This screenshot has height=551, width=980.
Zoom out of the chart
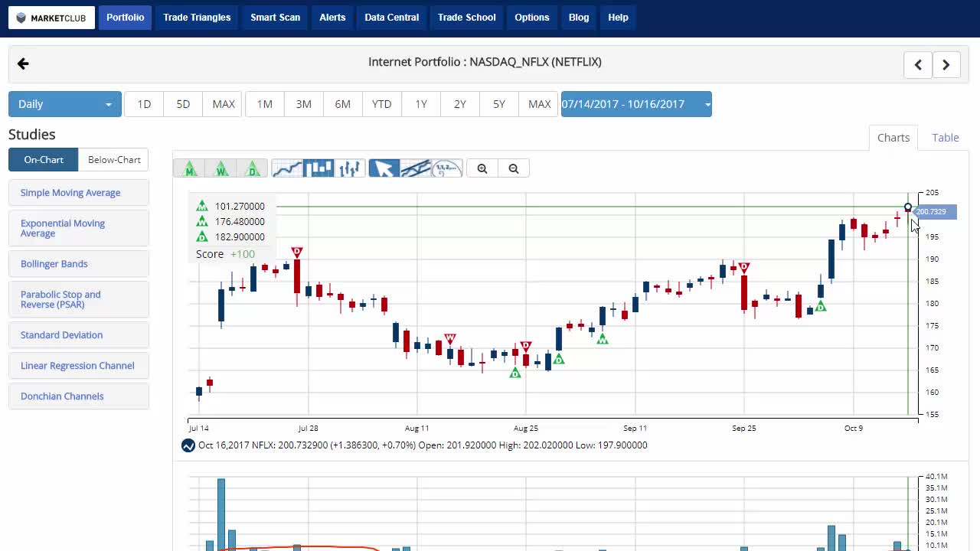click(514, 168)
